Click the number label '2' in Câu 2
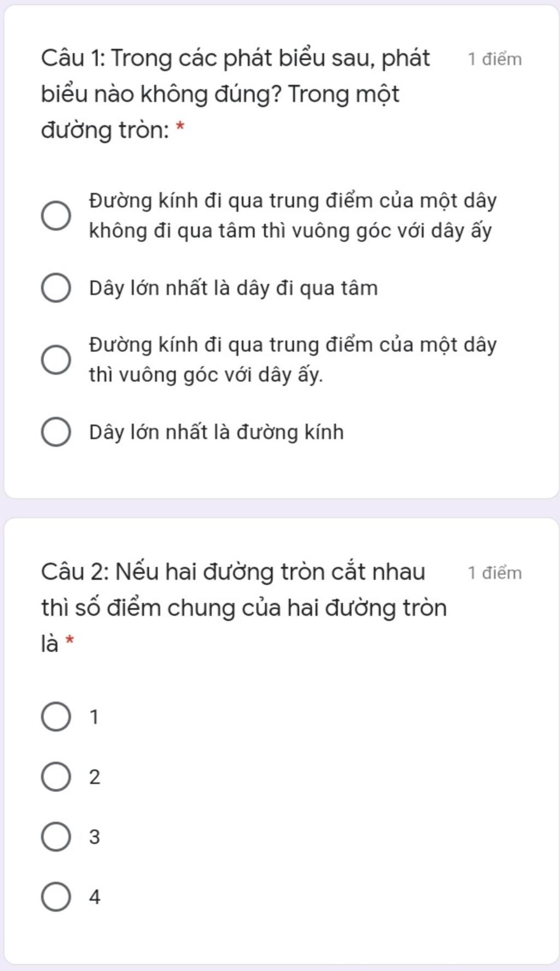Viewport: 560px width, 971px height. point(95,777)
